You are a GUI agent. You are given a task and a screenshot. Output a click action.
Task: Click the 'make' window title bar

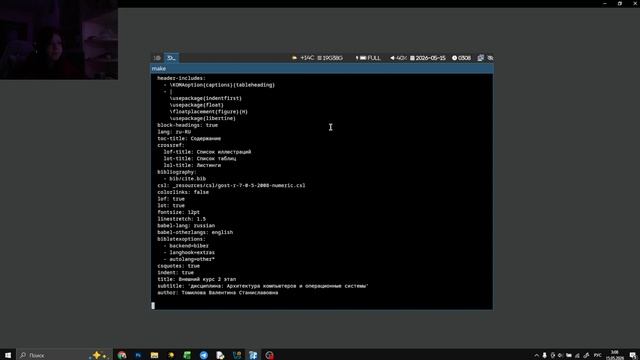pyautogui.click(x=322, y=69)
